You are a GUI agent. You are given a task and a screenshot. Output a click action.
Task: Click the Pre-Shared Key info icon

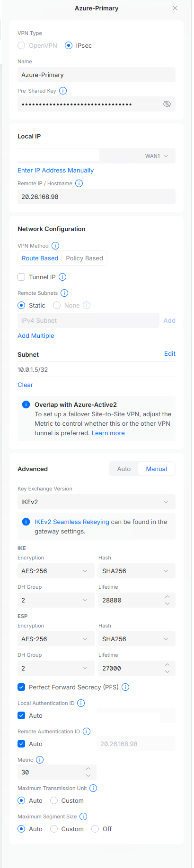tap(63, 91)
